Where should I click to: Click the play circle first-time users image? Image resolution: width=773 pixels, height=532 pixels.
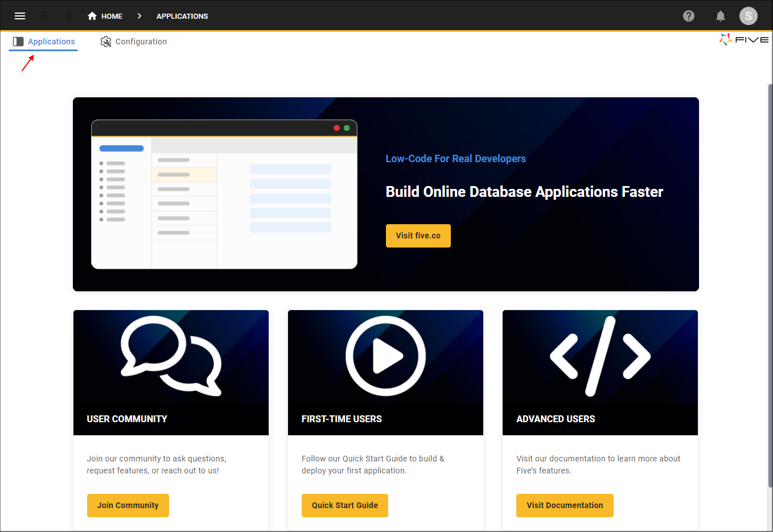tap(386, 356)
